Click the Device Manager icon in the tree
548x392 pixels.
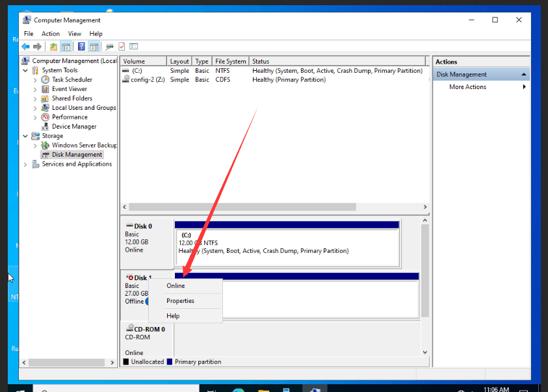pos(45,127)
